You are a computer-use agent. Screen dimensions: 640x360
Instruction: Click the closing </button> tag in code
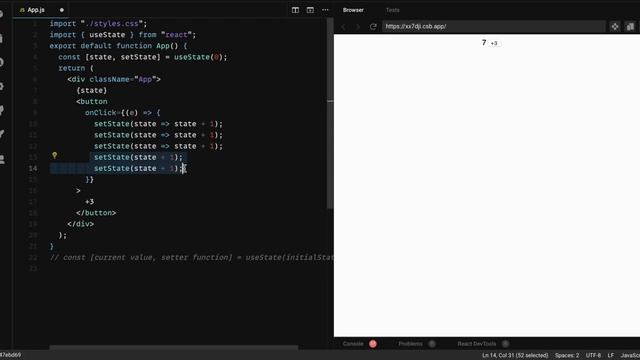[96, 213]
